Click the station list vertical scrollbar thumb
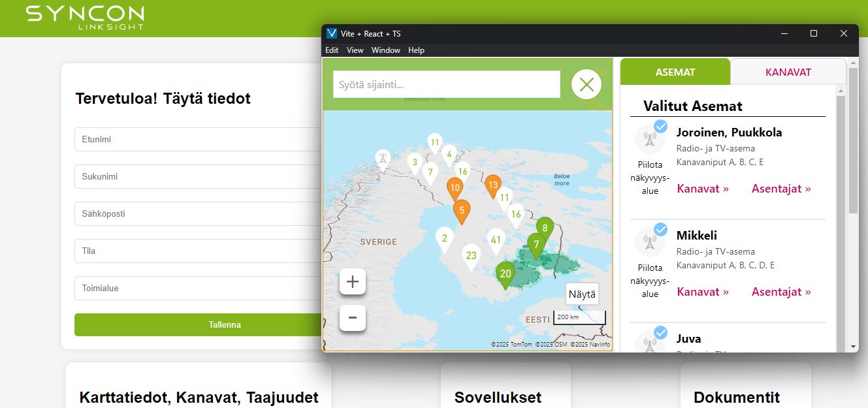The width and height of the screenshot is (868, 408). pyautogui.click(x=853, y=140)
